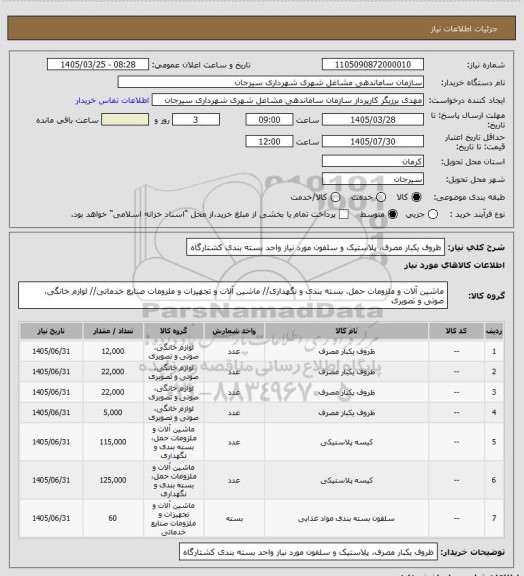This screenshot has width=524, height=576.
Task: Select the جزیی purchase type radio
Action: click(x=433, y=214)
